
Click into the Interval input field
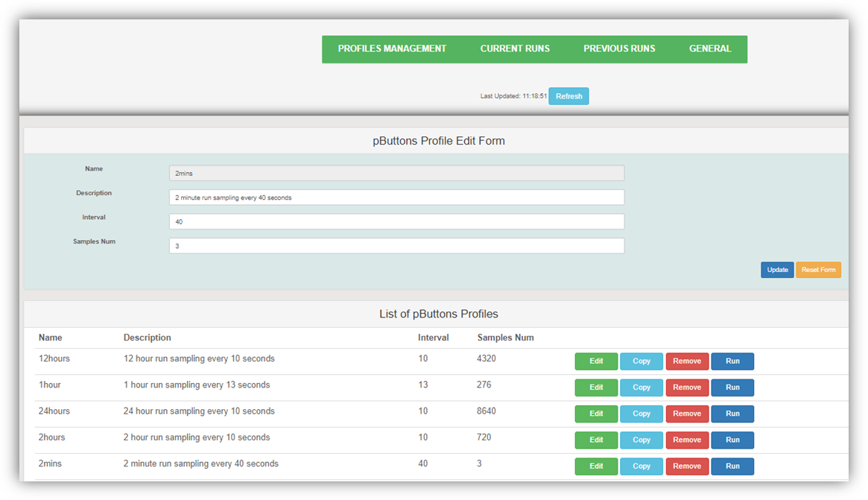pos(396,222)
